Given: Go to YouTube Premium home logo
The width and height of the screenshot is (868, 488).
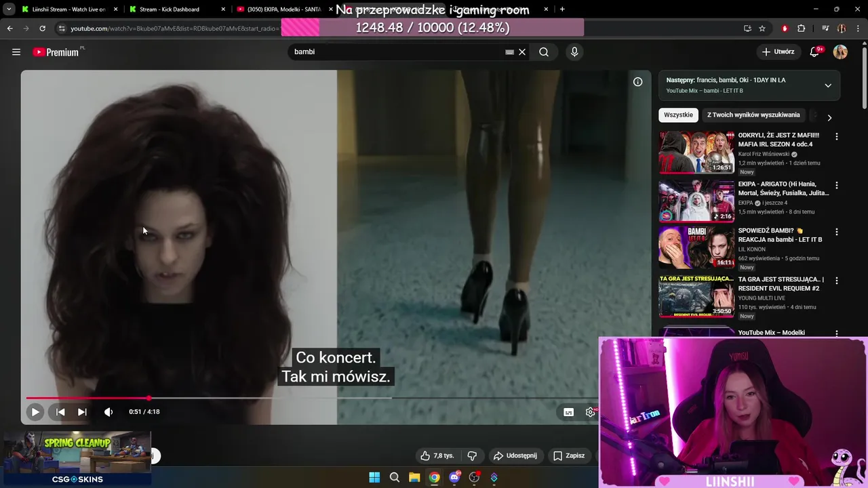Looking at the screenshot, I should point(58,52).
